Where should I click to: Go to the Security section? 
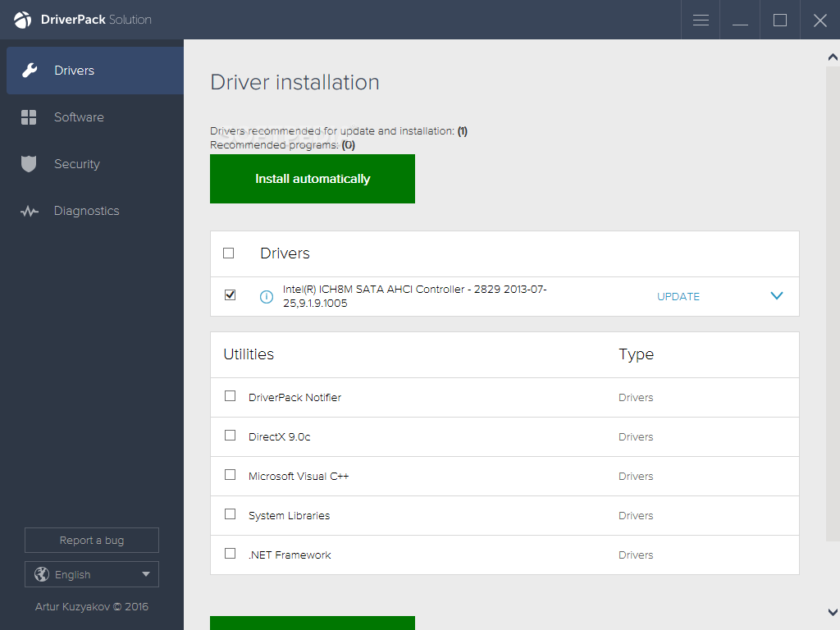[x=76, y=163]
